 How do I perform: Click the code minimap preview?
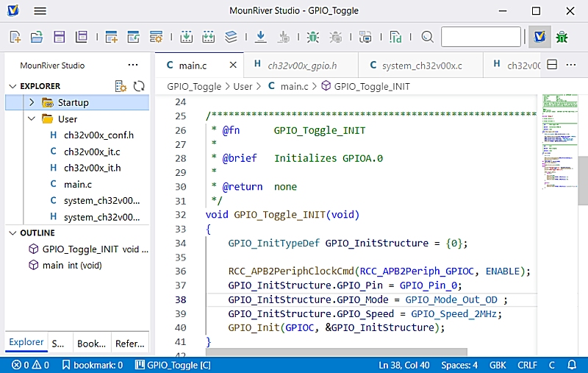pyautogui.click(x=559, y=141)
